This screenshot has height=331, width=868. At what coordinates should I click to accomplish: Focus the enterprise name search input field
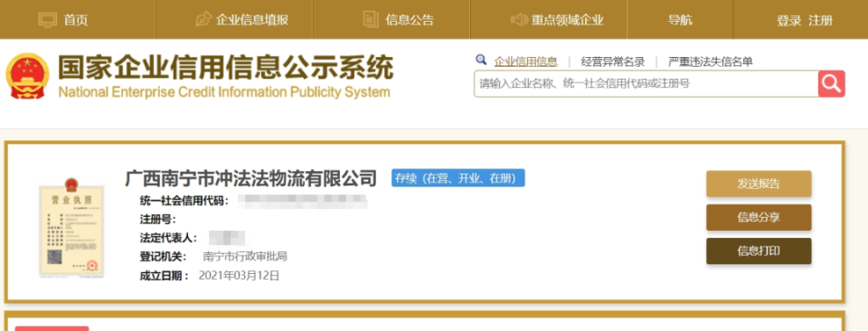(x=646, y=83)
